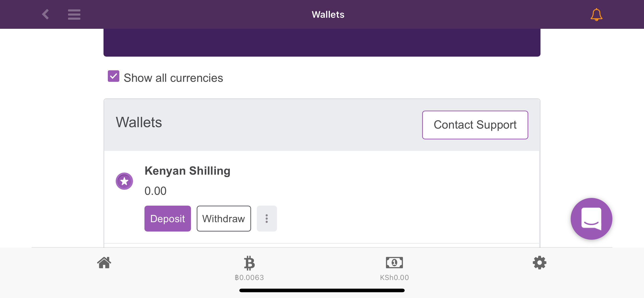Image resolution: width=644 pixels, height=298 pixels.
Task: Open the notification bell
Action: (x=597, y=14)
